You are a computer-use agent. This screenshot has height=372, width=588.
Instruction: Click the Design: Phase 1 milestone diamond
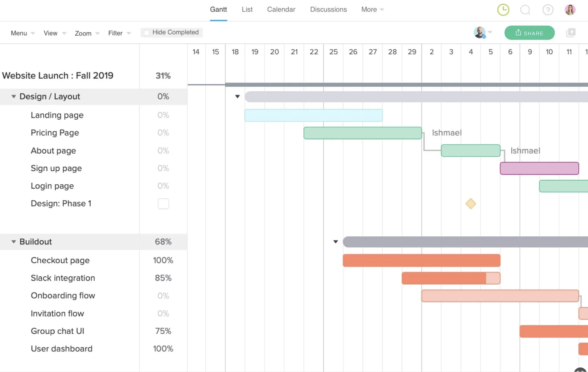tap(471, 204)
